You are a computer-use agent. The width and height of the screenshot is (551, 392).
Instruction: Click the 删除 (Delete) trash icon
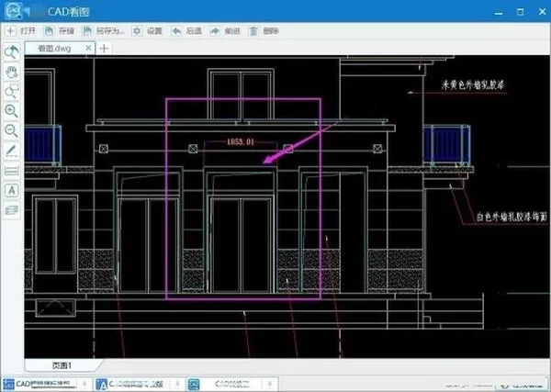[253, 31]
